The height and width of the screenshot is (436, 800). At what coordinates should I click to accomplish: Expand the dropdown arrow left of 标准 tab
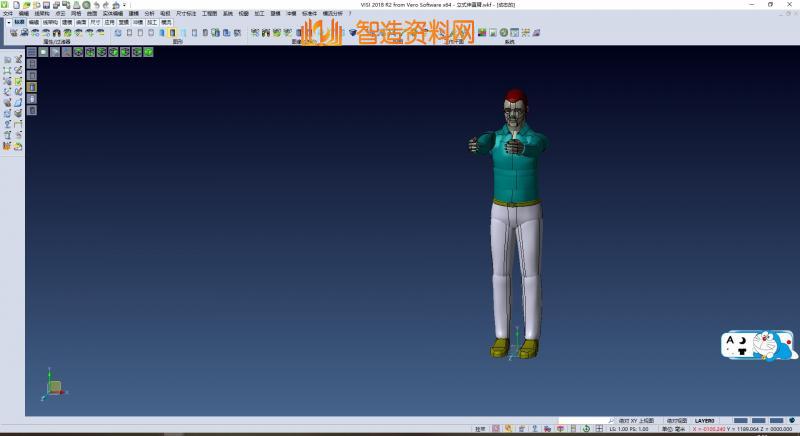coord(8,21)
